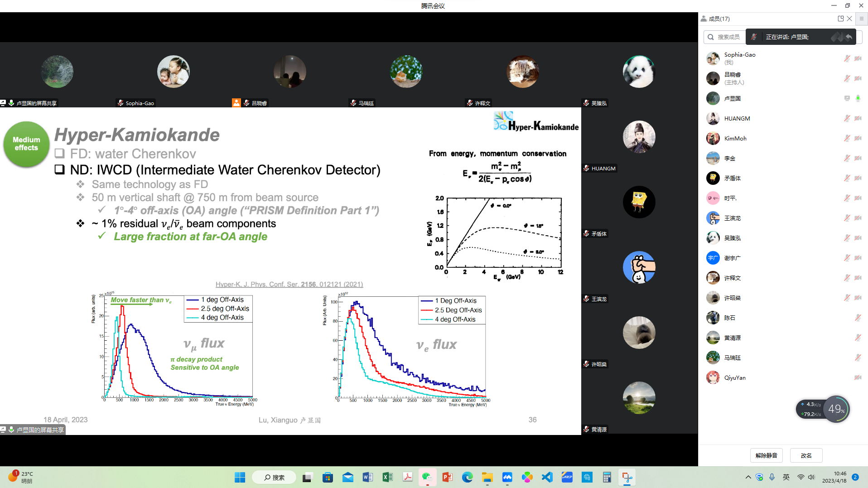Viewport: 868px width, 488px height.
Task: Open WeChat from the taskbar
Action: [427, 477]
